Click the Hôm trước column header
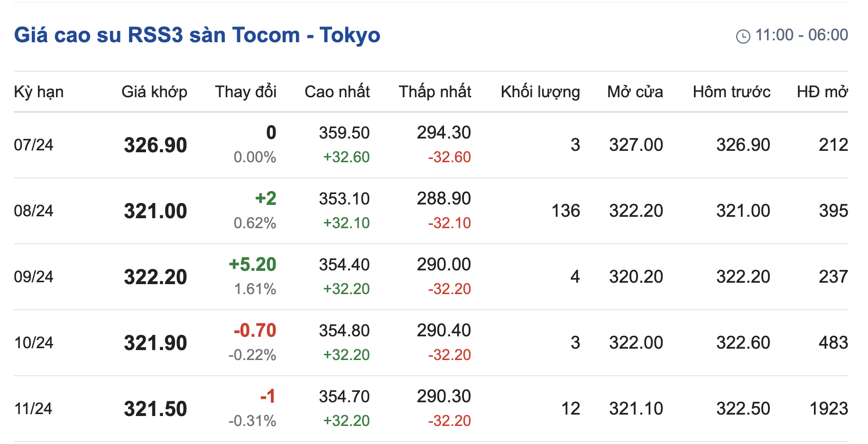Image resolution: width=868 pixels, height=444 pixels. tap(731, 92)
